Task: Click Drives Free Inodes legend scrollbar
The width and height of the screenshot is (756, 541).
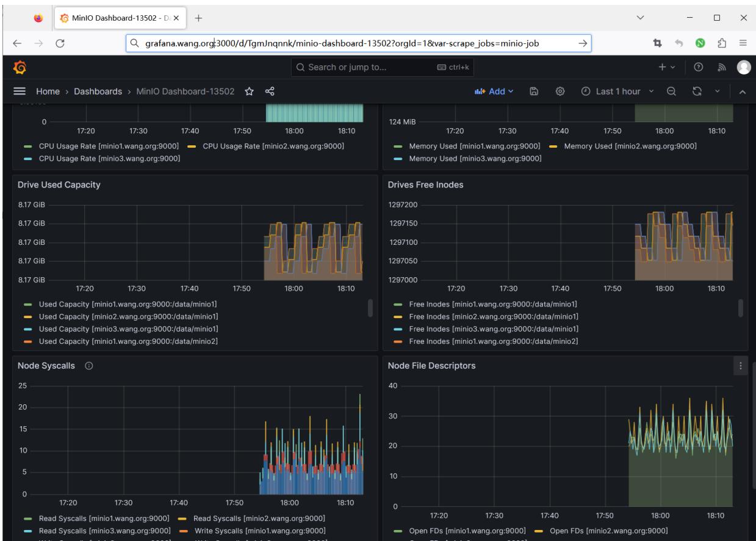Action: [x=741, y=308]
